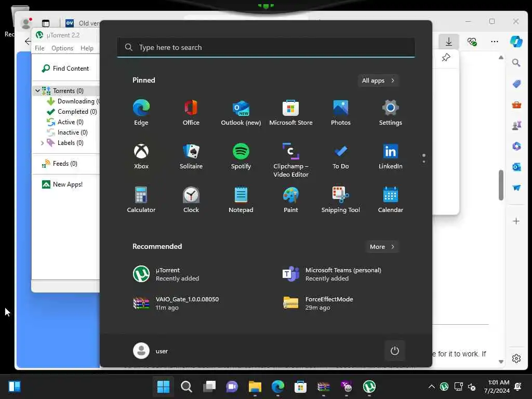Open File Explorer from the taskbar

[x=255, y=387]
